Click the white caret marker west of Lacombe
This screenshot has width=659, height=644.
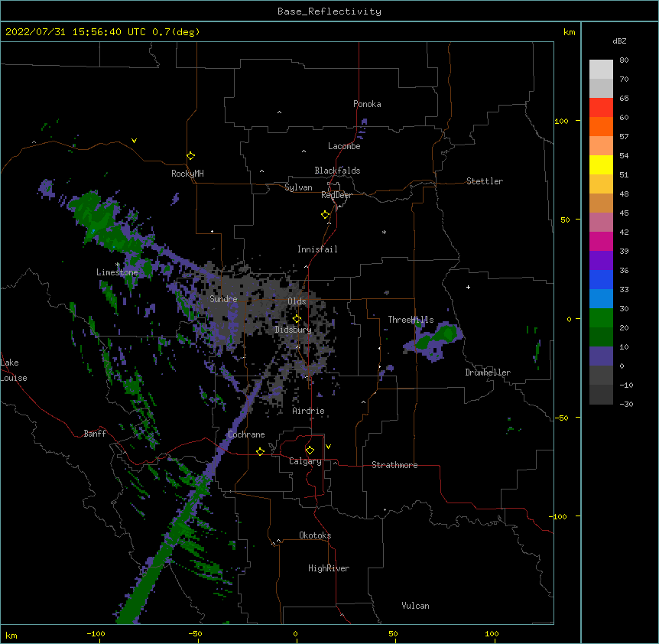point(304,151)
